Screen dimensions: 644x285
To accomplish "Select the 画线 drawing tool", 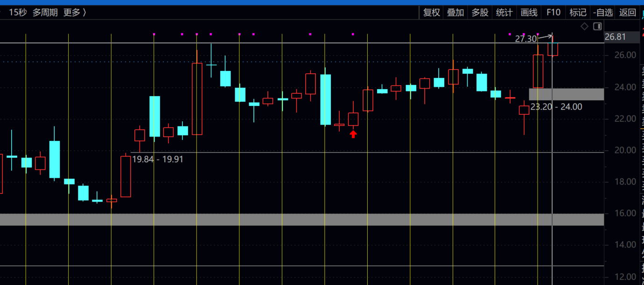I will (x=529, y=13).
